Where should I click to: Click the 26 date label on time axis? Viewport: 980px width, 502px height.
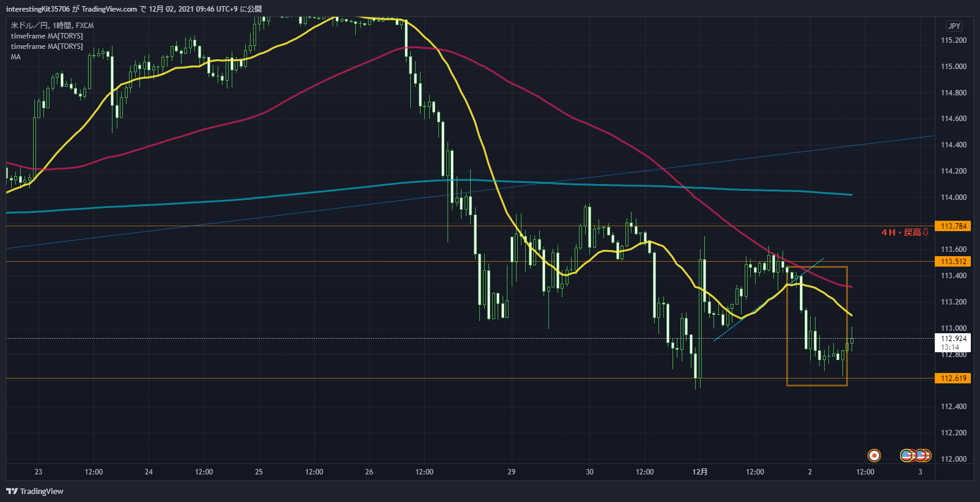pos(369,472)
